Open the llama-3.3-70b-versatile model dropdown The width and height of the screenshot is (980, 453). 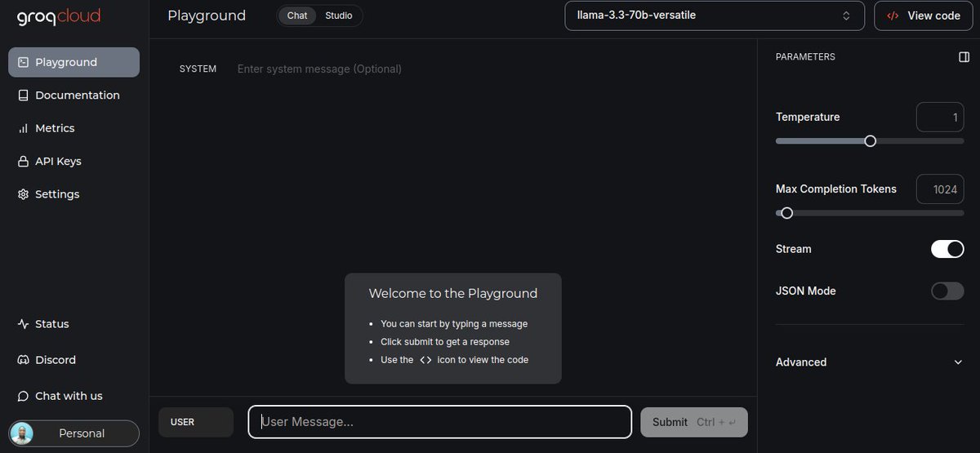tap(715, 16)
